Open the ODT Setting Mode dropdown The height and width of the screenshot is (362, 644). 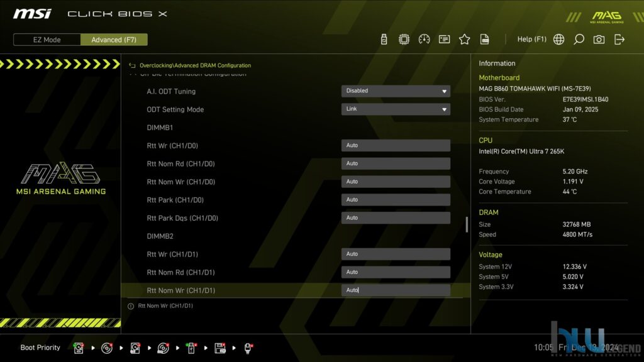[x=396, y=109]
